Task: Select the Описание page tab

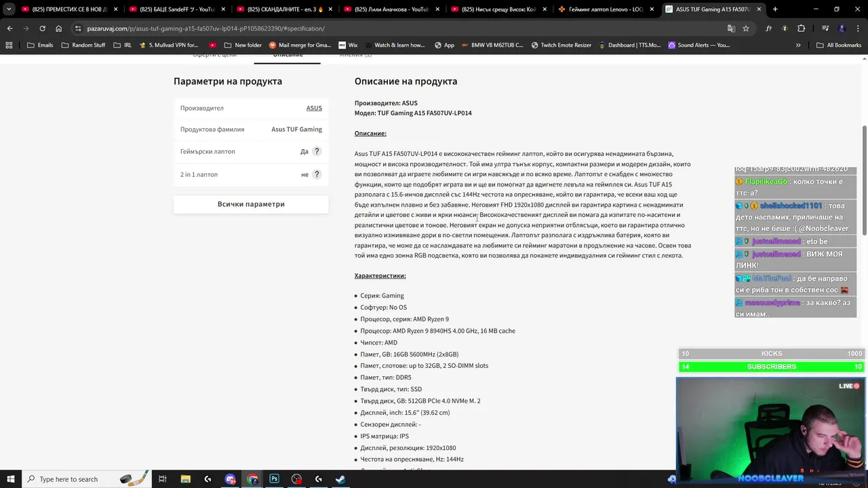Action: [x=288, y=56]
